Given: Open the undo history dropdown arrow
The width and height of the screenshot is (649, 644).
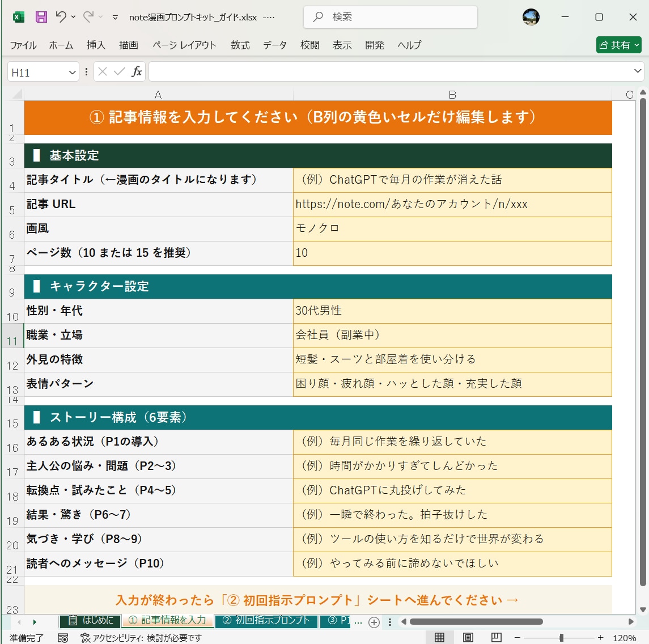Looking at the screenshot, I should point(73,17).
